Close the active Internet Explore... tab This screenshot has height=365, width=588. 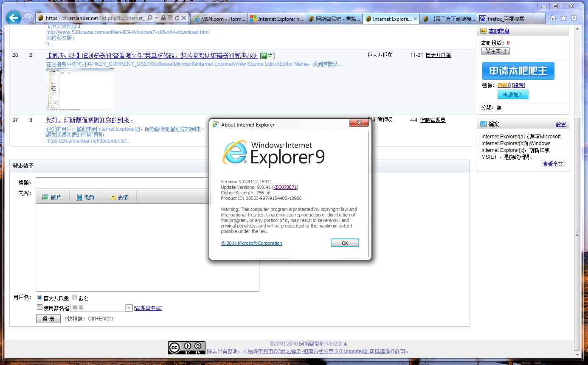[415, 19]
